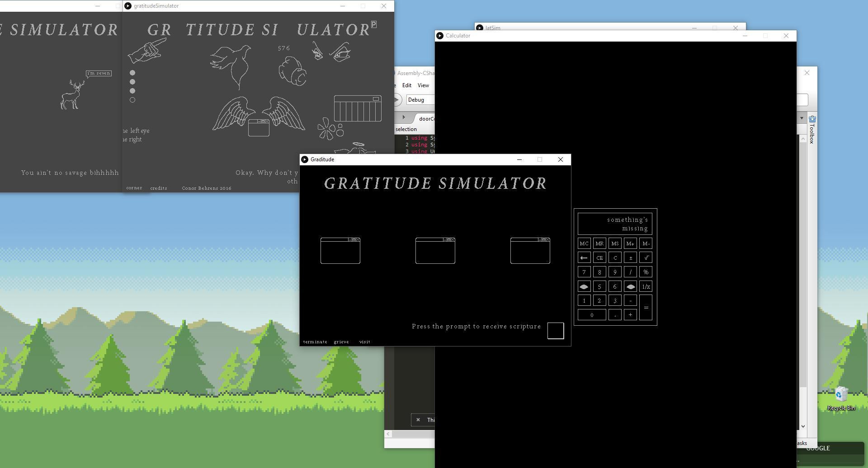This screenshot has height=468, width=868.
Task: Click the "grieve" link in Graditude
Action: [341, 342]
